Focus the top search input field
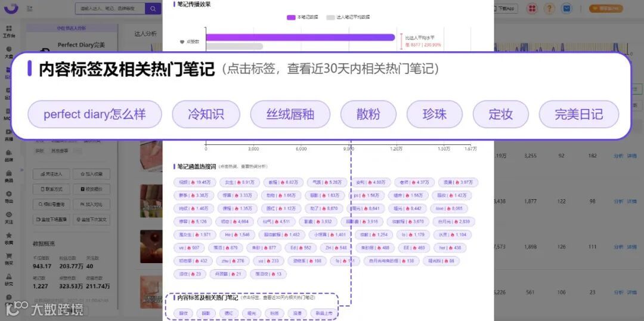The width and height of the screenshot is (644, 321). coord(110,8)
